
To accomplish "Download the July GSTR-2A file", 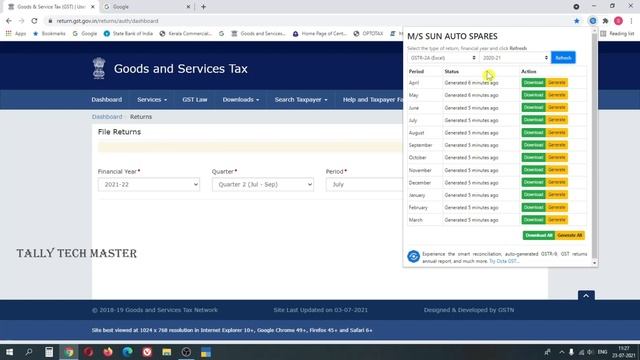I will coord(533,120).
